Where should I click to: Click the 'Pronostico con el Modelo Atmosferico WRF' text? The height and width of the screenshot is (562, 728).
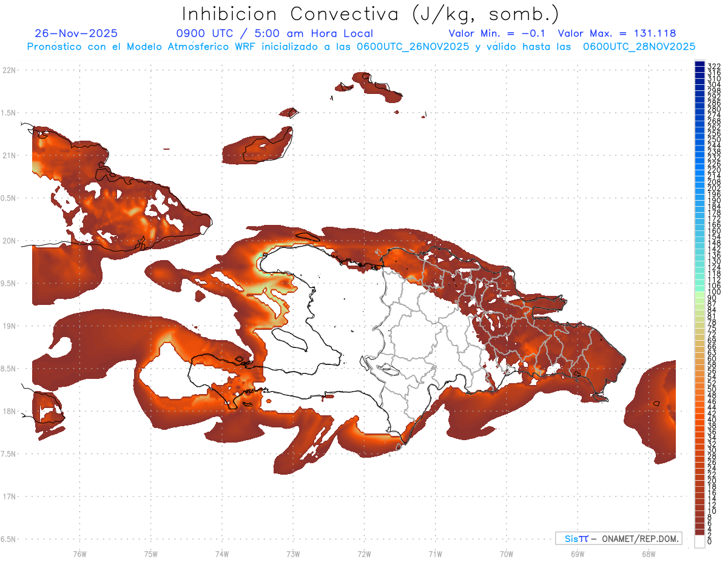[x=142, y=46]
